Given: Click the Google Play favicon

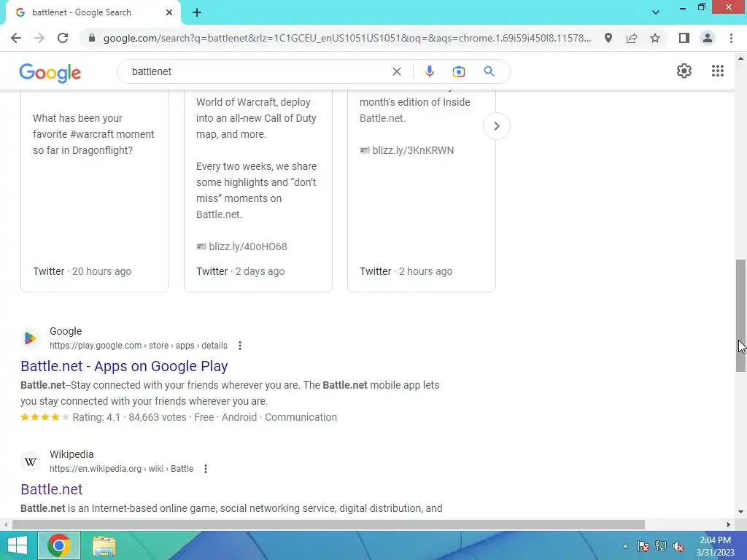Looking at the screenshot, I should (x=31, y=338).
